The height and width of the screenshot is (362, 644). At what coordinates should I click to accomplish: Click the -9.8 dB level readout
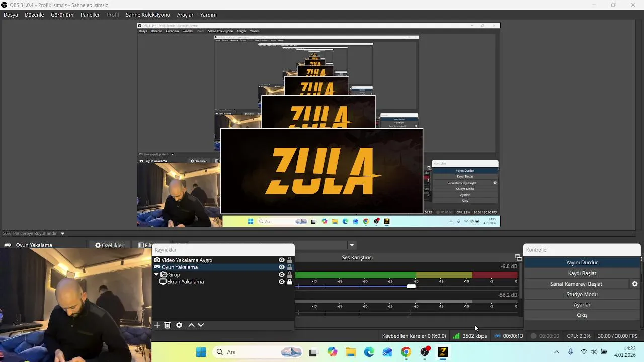(509, 266)
